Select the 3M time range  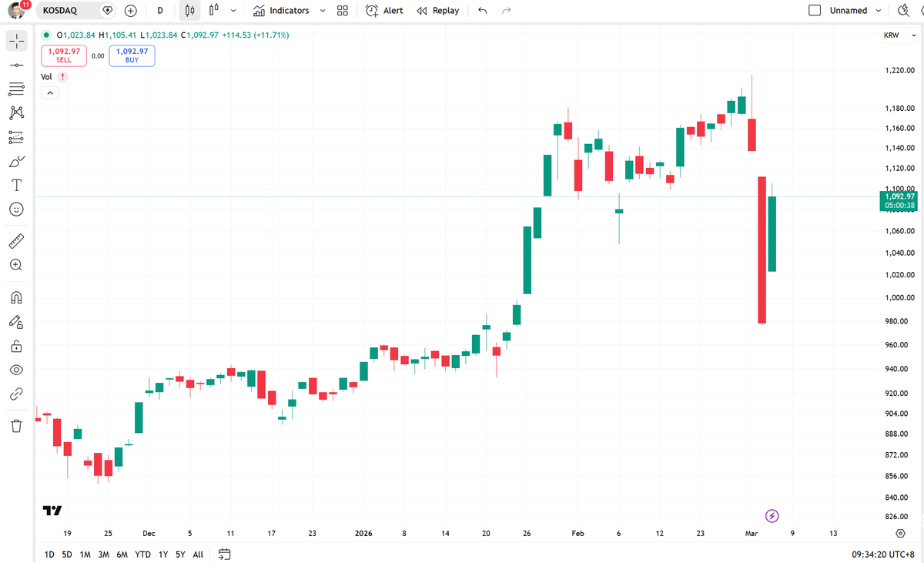103,555
